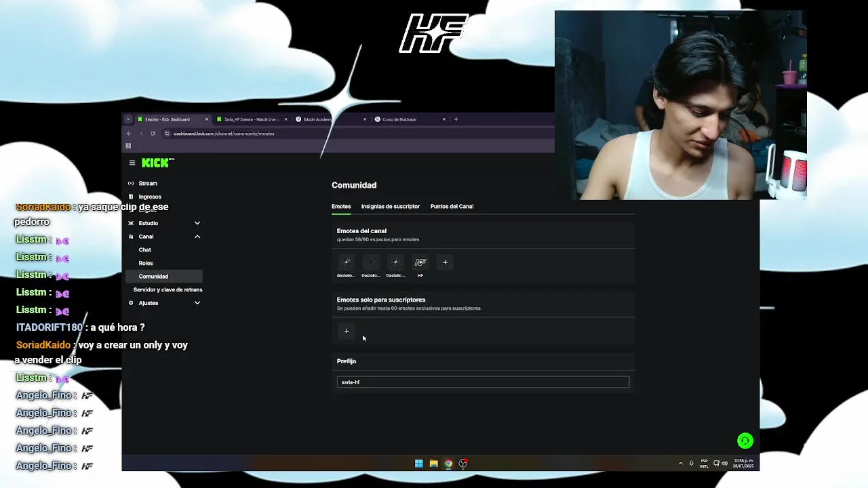Select Comunidad in the sidebar

pyautogui.click(x=163, y=277)
